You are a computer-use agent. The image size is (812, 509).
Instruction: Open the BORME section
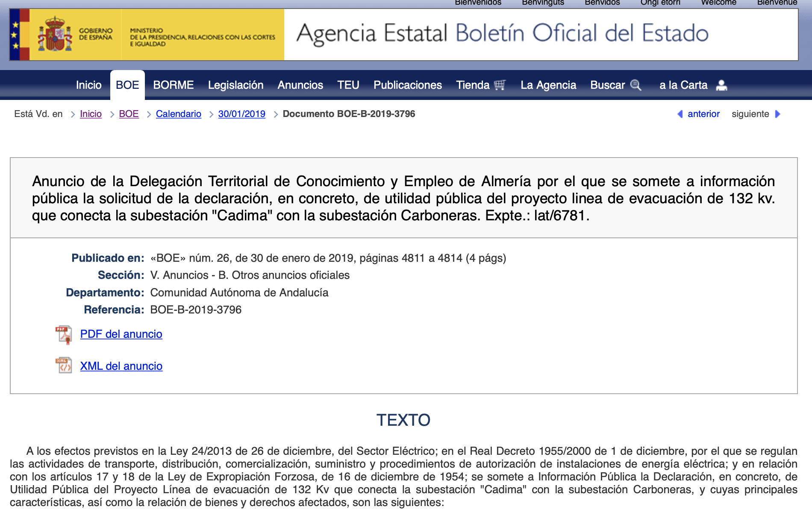pyautogui.click(x=174, y=85)
